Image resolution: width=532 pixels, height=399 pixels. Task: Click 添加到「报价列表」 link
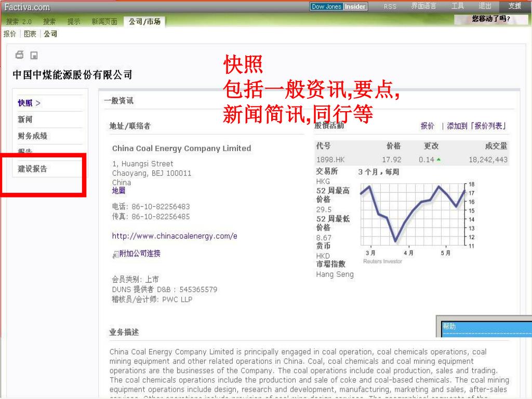pyautogui.click(x=476, y=126)
